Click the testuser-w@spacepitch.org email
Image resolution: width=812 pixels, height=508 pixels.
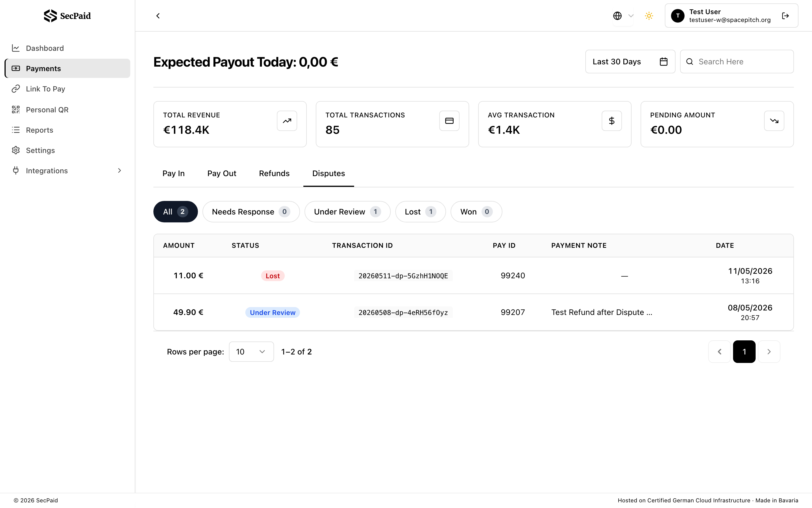pyautogui.click(x=730, y=20)
